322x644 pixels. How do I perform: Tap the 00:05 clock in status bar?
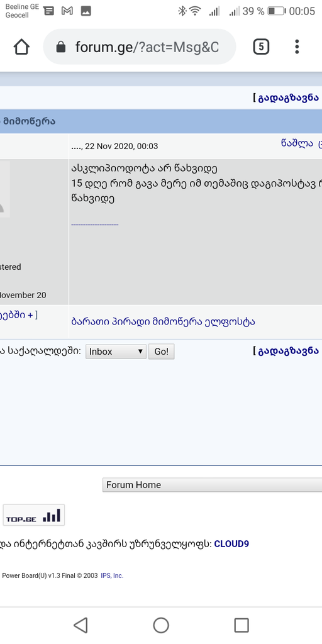tap(302, 11)
